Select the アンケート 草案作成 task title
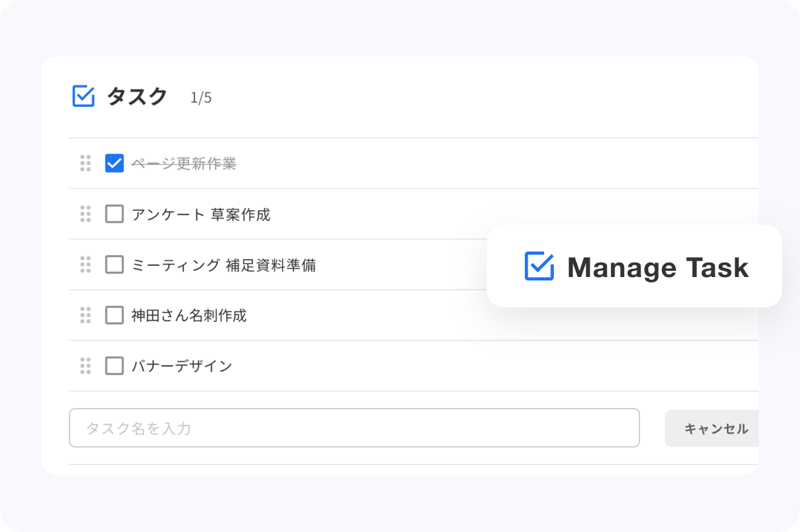 201,214
